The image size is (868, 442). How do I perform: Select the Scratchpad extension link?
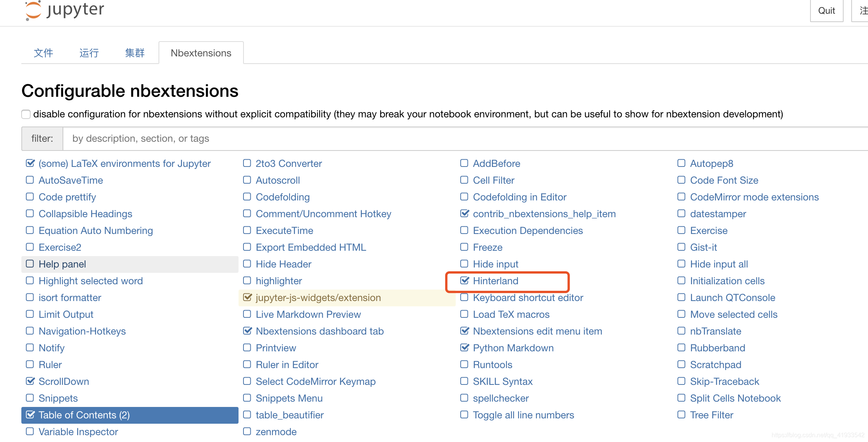(716, 365)
